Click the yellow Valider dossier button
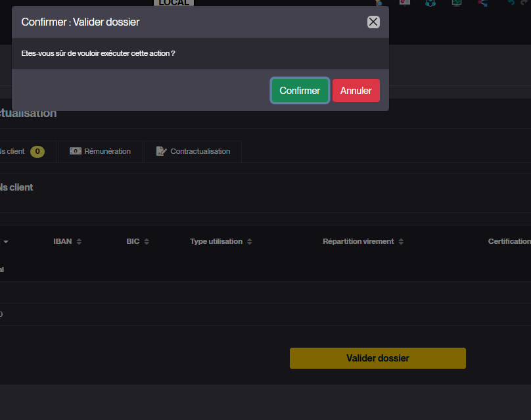The height and width of the screenshot is (420, 531). click(x=377, y=358)
